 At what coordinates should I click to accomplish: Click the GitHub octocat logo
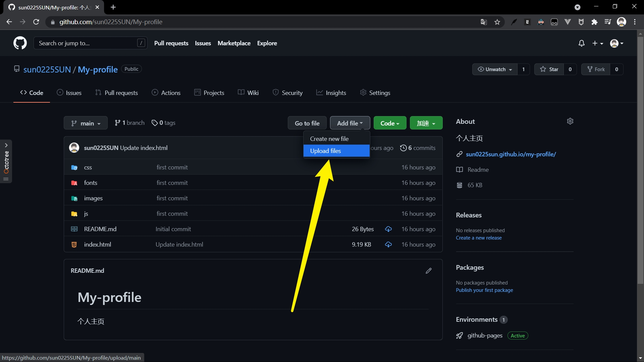pos(20,43)
